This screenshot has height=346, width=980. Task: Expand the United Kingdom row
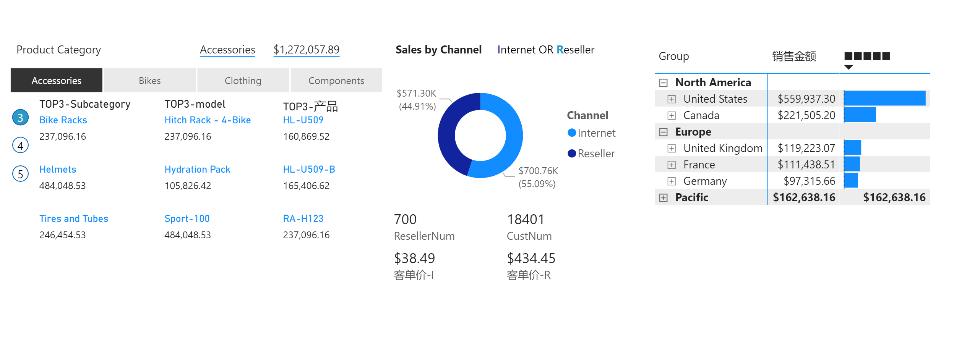click(x=672, y=149)
